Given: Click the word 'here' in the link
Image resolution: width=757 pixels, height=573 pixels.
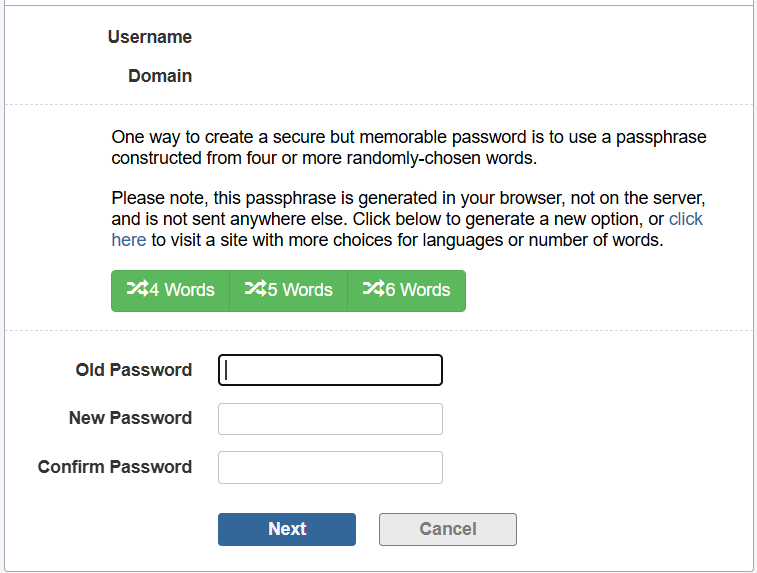Looking at the screenshot, I should (x=128, y=240).
